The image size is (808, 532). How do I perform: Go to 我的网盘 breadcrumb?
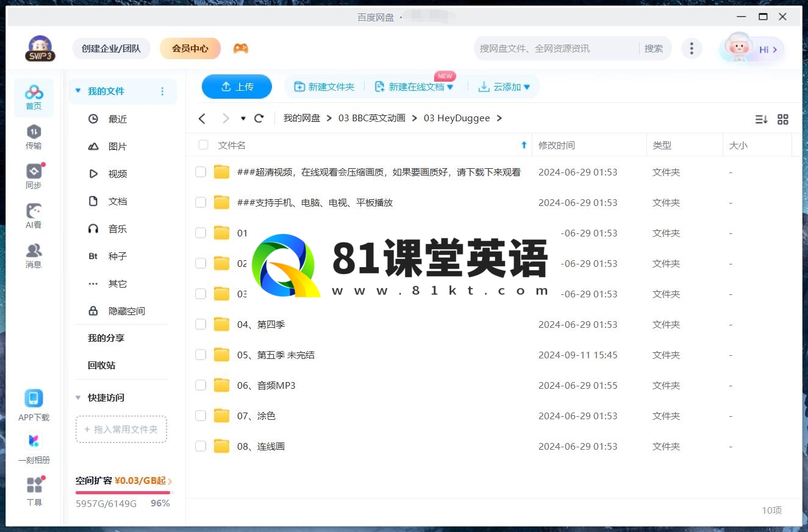[x=302, y=118]
